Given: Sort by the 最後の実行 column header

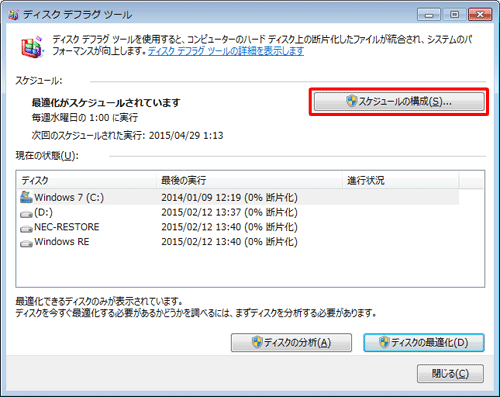Looking at the screenshot, I should 249,180.
